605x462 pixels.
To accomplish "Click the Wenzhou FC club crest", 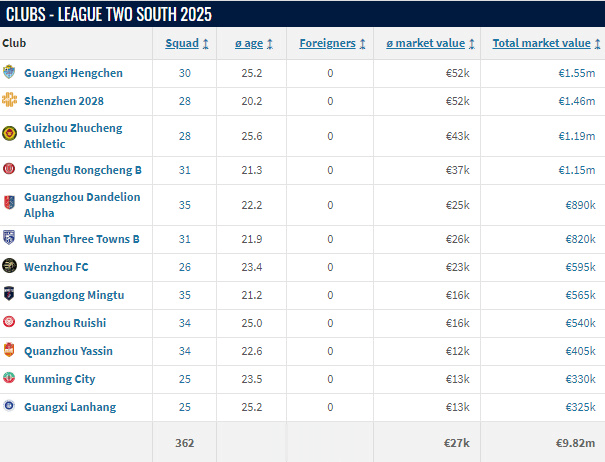I will 9,266.
